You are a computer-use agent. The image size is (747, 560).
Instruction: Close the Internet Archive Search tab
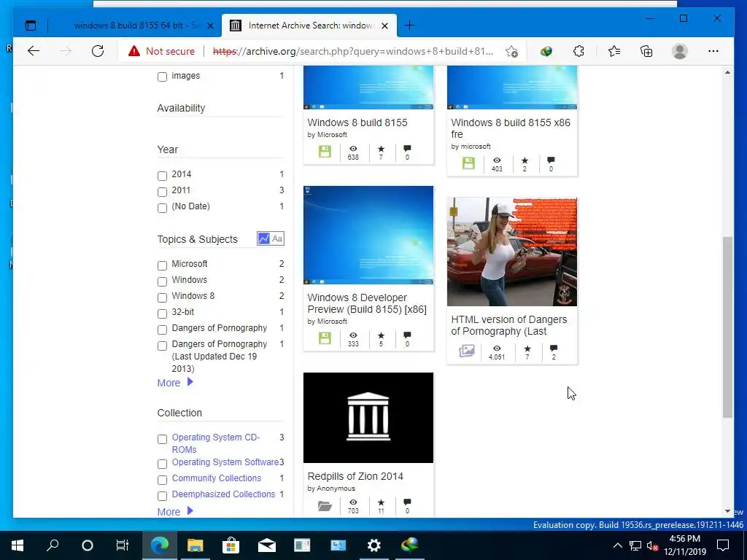(385, 26)
